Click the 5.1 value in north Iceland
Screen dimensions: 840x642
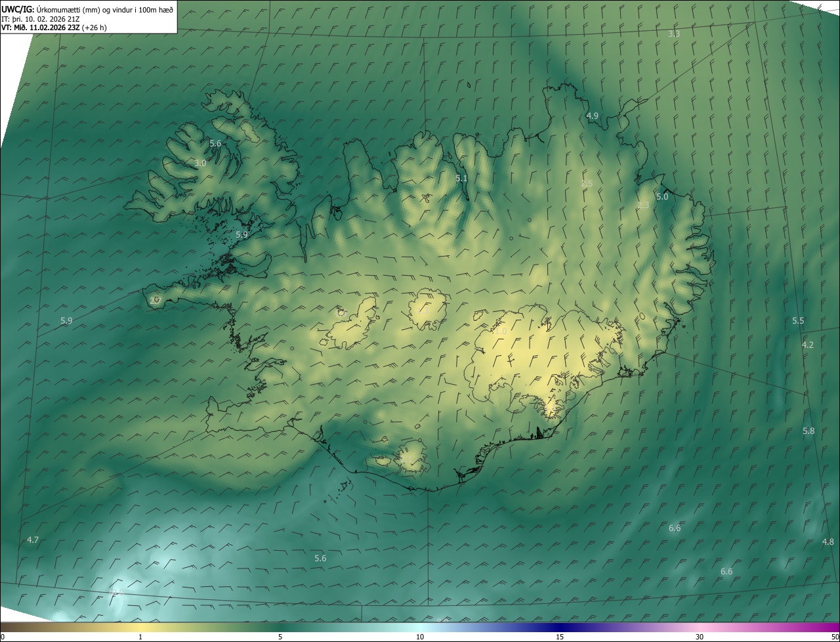pyautogui.click(x=461, y=178)
